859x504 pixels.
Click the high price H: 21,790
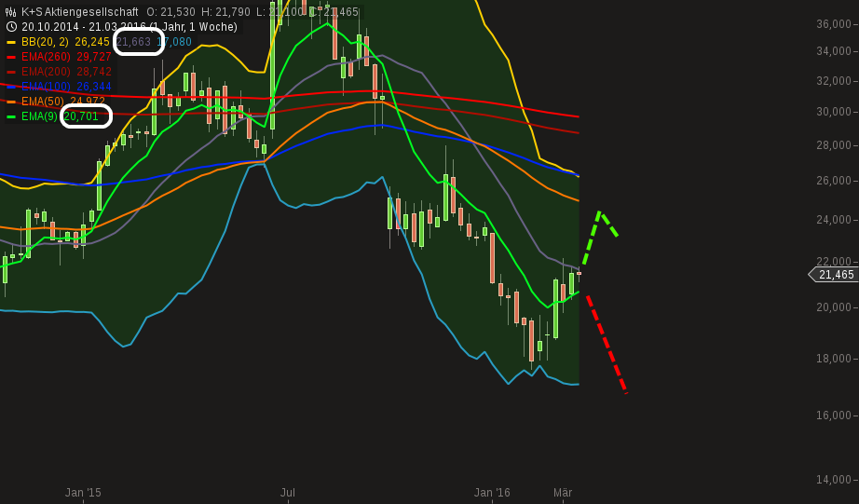click(x=225, y=11)
